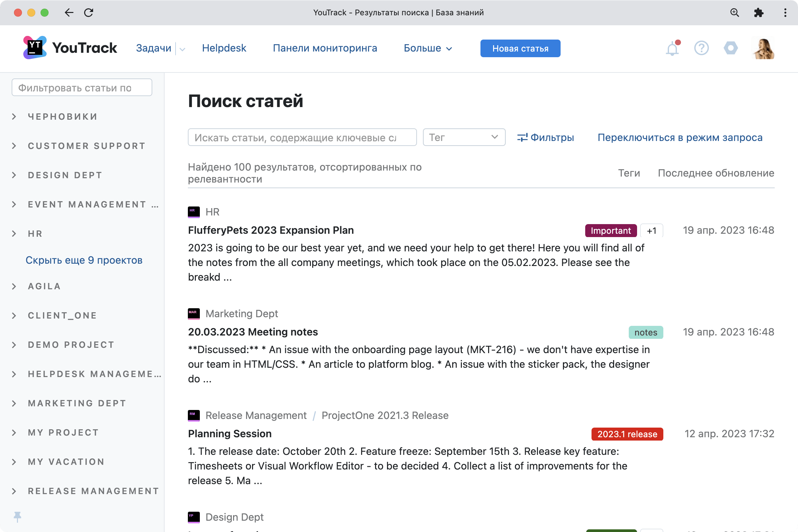Screen dimensions: 798x532
Task: Select the Helpdesk menu item
Action: coord(224,48)
